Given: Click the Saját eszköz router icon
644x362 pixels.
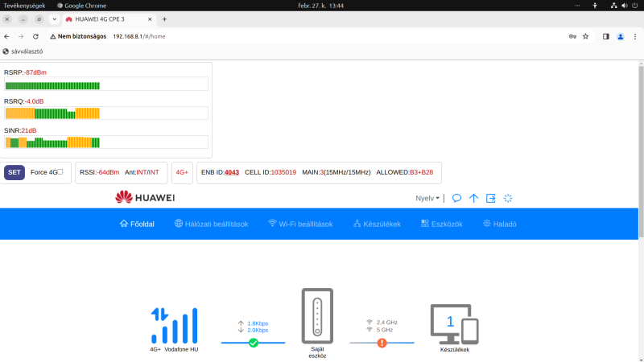Looking at the screenshot, I should click(x=317, y=315).
